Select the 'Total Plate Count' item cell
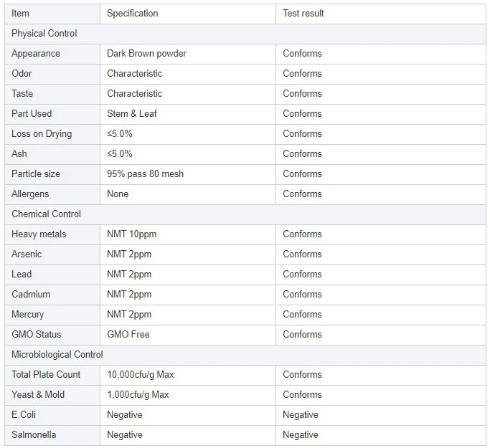 (x=46, y=374)
